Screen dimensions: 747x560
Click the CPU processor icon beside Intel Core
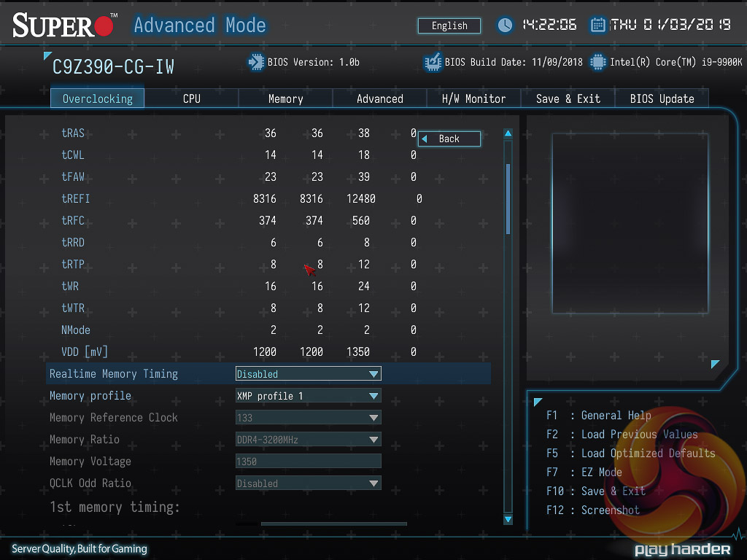click(597, 62)
